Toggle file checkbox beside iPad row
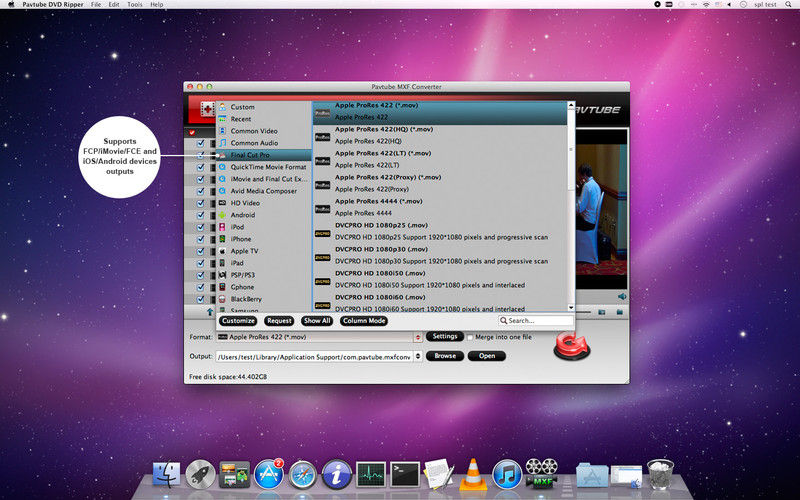800x500 pixels. pos(201,263)
